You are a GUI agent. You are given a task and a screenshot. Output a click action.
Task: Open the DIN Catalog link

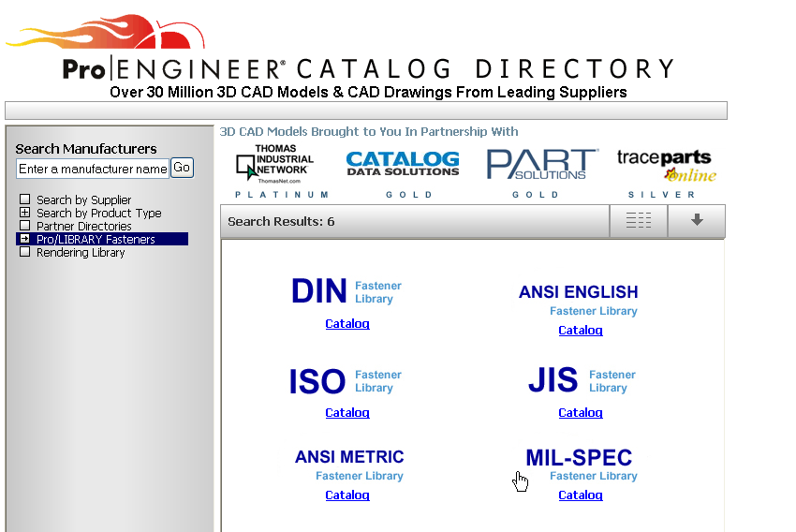[x=347, y=324]
